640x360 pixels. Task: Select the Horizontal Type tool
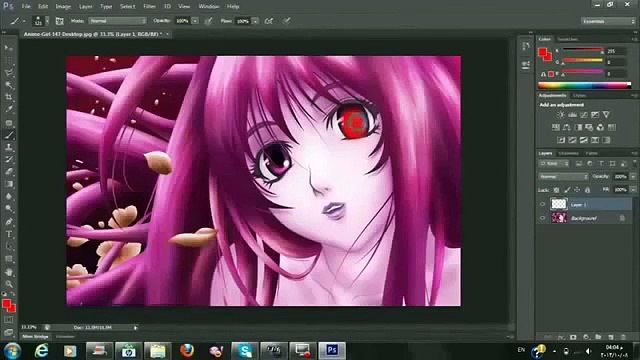(9, 234)
